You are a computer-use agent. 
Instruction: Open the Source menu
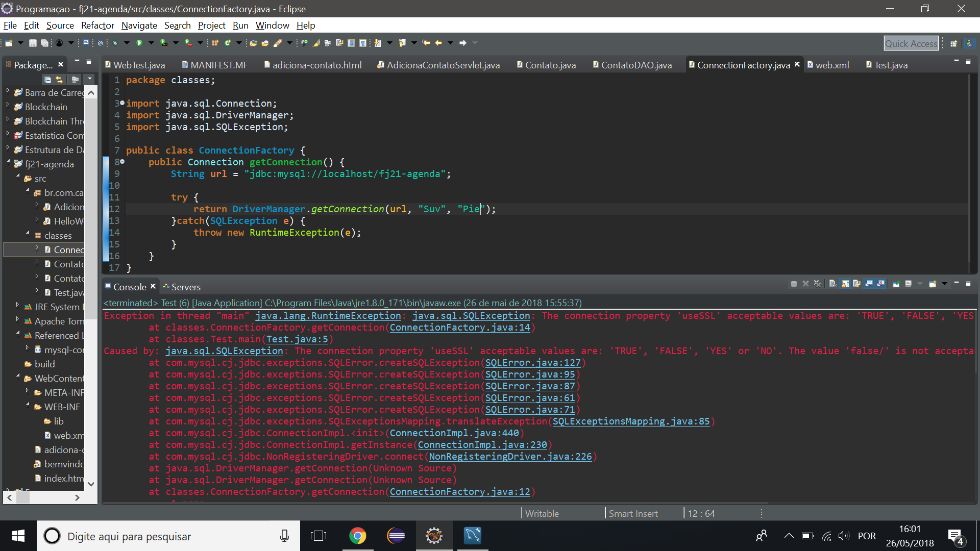tap(60, 26)
